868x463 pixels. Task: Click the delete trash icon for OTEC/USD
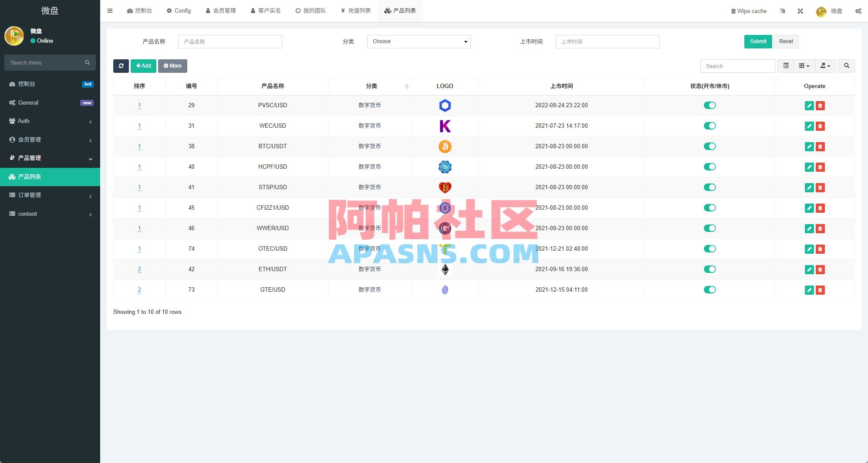pyautogui.click(x=820, y=249)
